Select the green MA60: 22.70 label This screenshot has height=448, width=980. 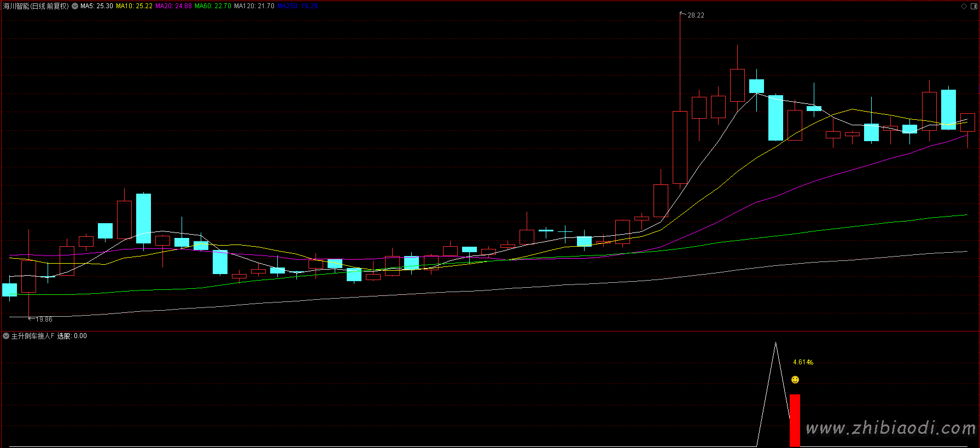(213, 6)
